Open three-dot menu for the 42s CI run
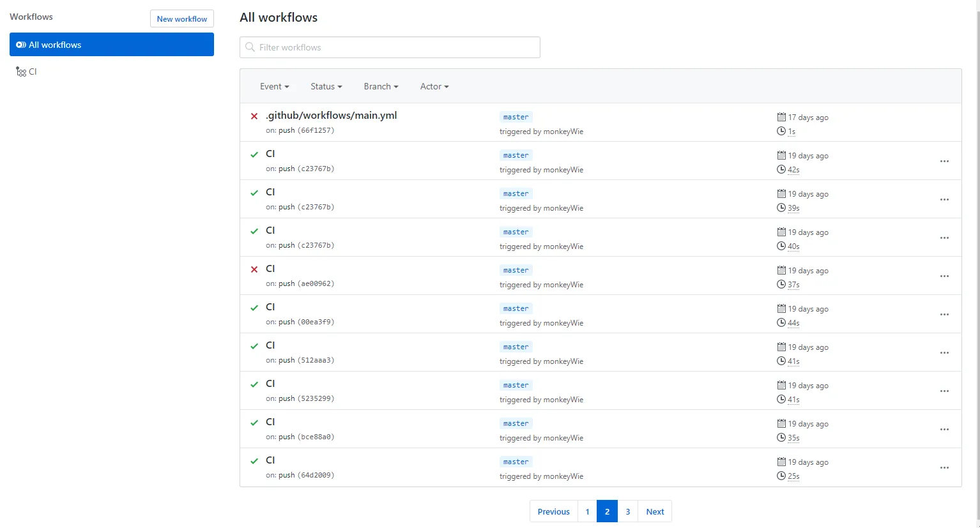980x528 pixels. pyautogui.click(x=944, y=162)
